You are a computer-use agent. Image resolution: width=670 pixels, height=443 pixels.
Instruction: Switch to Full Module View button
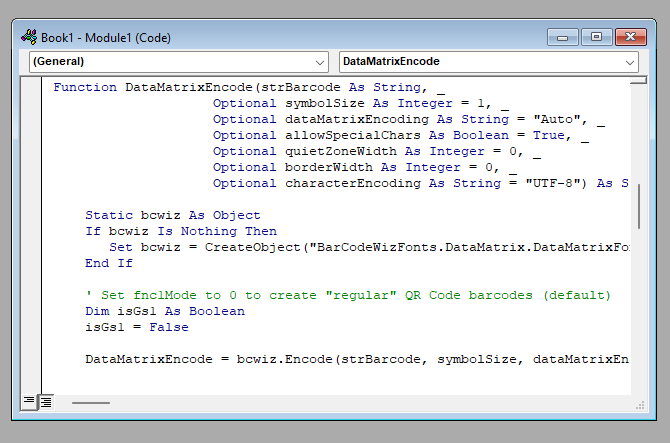pos(46,401)
